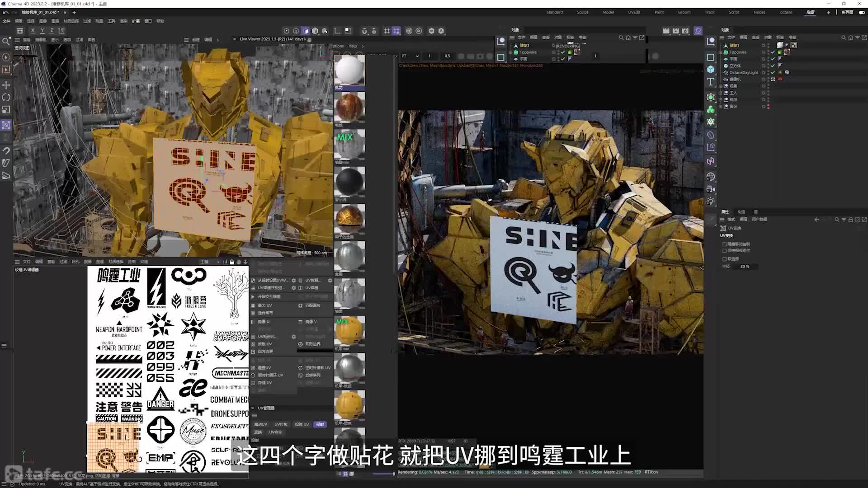This screenshot has width=868, height=488.
Task: Toggle OctaneDayLight enabled checkmark
Action: point(773,72)
